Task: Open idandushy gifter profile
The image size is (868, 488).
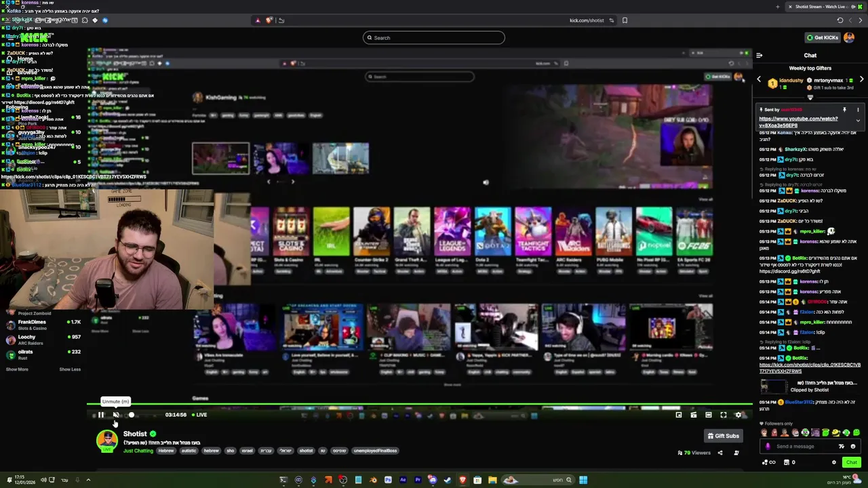Action: (791, 81)
